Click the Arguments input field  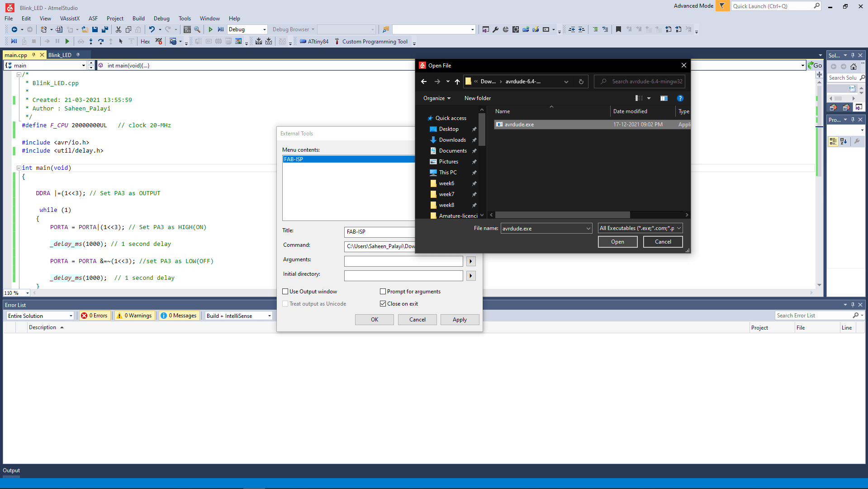(x=403, y=261)
